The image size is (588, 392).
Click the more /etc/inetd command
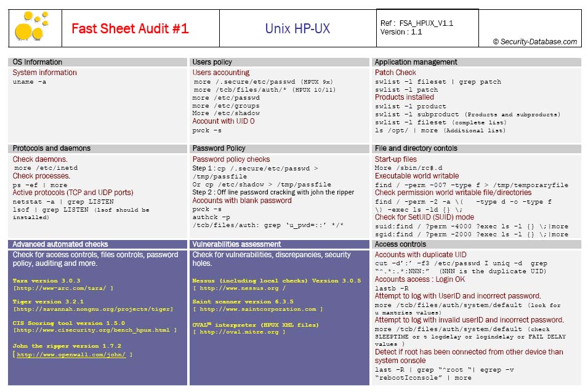coord(46,168)
